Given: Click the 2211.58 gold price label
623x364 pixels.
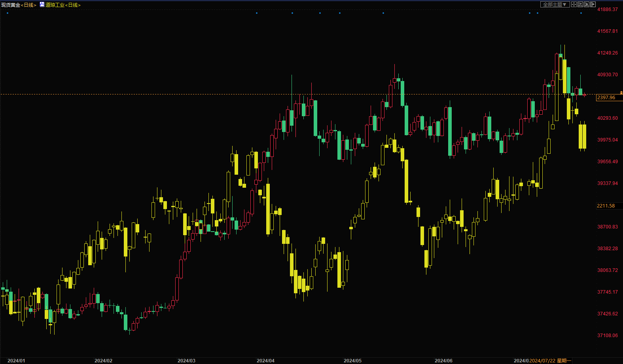Looking at the screenshot, I should coord(606,206).
